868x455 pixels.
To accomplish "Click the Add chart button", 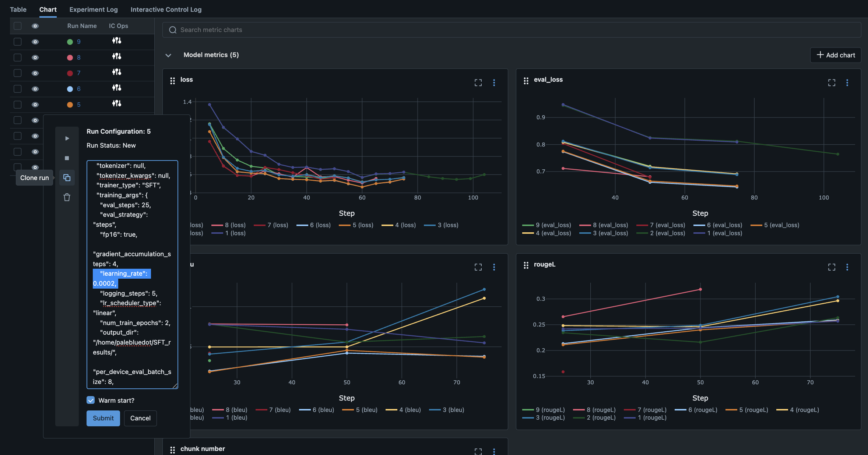I will point(836,55).
